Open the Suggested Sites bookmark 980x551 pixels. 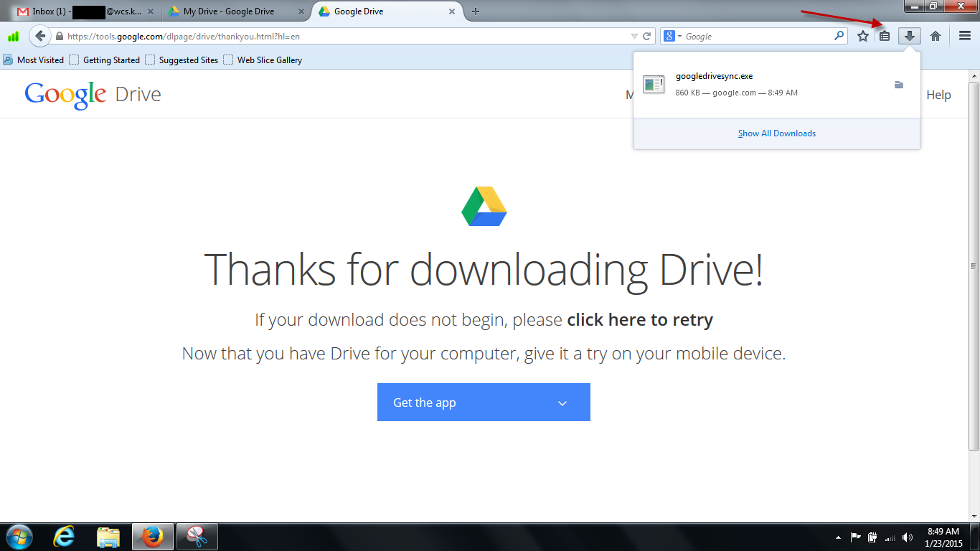(182, 60)
